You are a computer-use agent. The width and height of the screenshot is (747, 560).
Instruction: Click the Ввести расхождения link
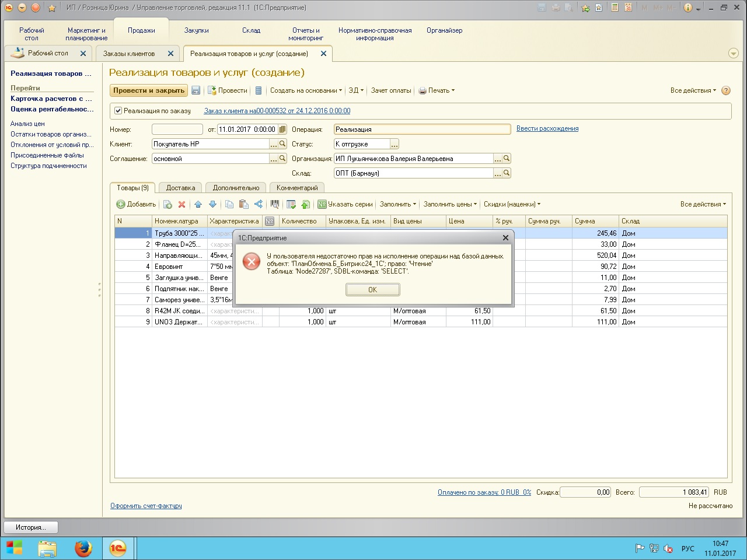(547, 128)
